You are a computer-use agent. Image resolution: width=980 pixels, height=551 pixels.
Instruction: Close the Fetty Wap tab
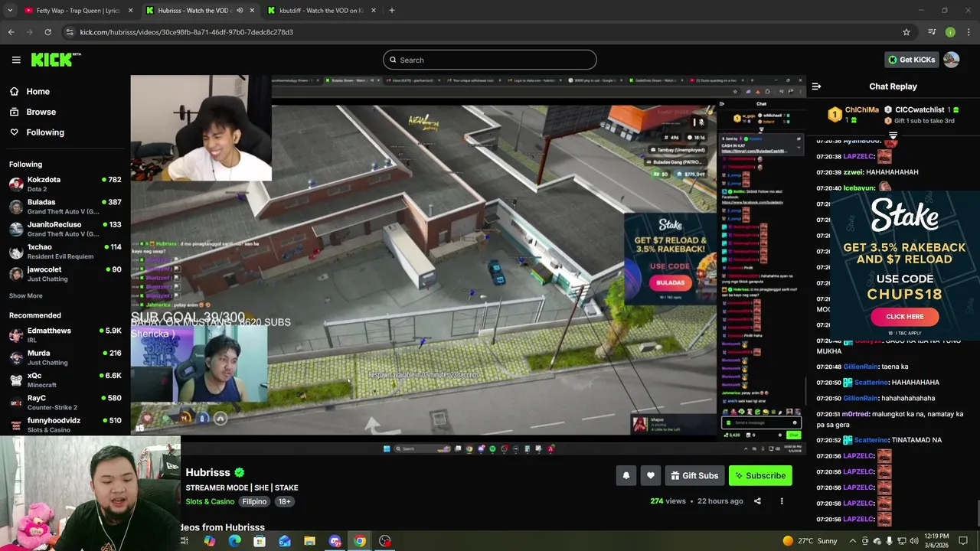pos(130,11)
